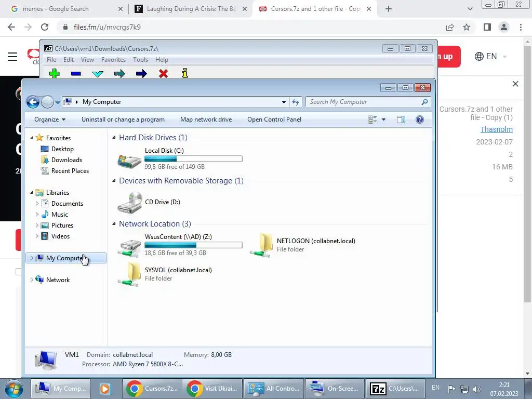The image size is (532, 399).
Task: Click the media player taskbar icon
Action: [x=105, y=389]
